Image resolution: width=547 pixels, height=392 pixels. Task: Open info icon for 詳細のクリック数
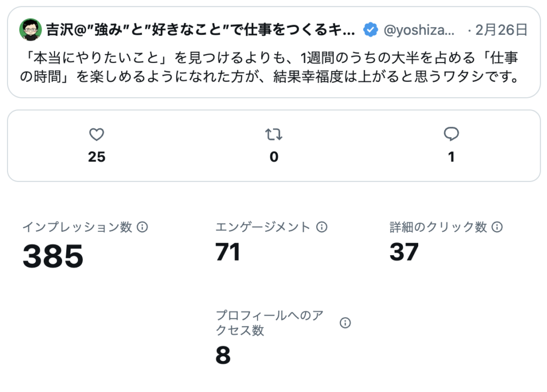(x=497, y=227)
